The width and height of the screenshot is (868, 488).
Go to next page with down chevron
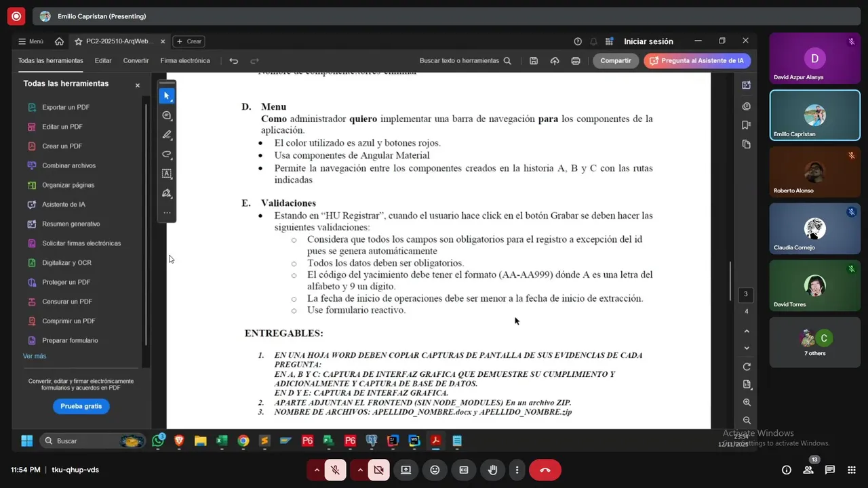click(747, 348)
